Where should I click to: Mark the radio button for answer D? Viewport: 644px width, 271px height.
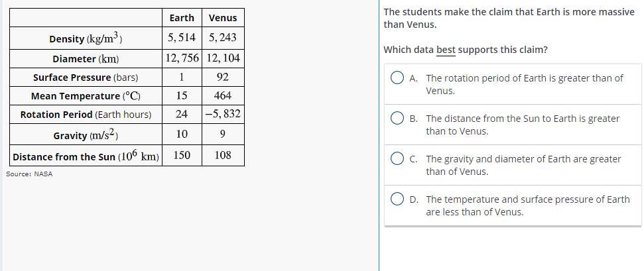pyautogui.click(x=397, y=199)
